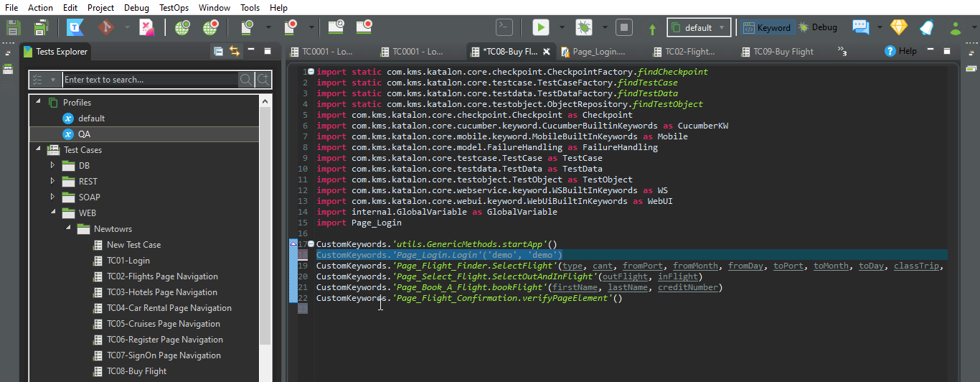
Task: Select the QA profile
Action: [x=84, y=134]
